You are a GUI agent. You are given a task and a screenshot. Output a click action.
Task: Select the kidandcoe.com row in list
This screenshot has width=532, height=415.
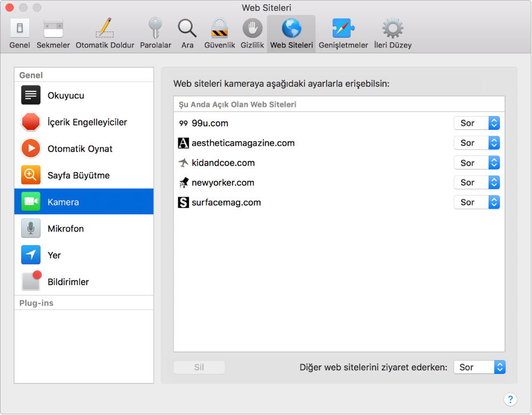click(x=339, y=163)
